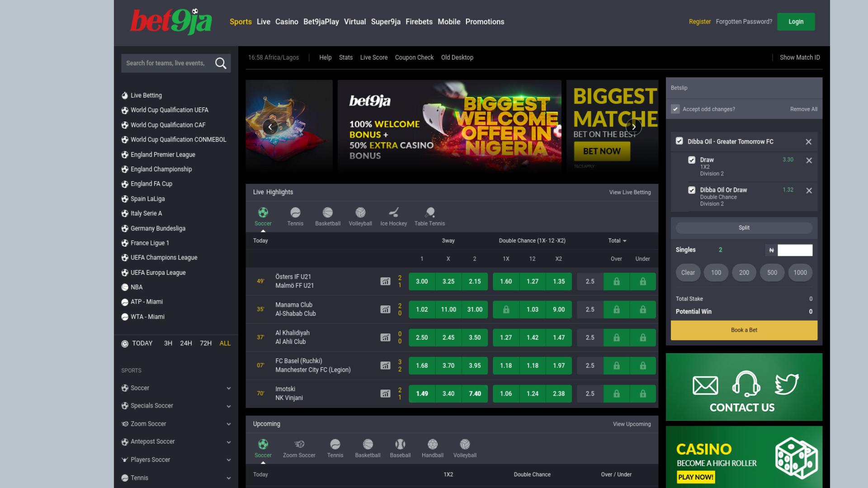Open the Total market dropdown
The height and width of the screenshot is (488, 868).
point(617,241)
